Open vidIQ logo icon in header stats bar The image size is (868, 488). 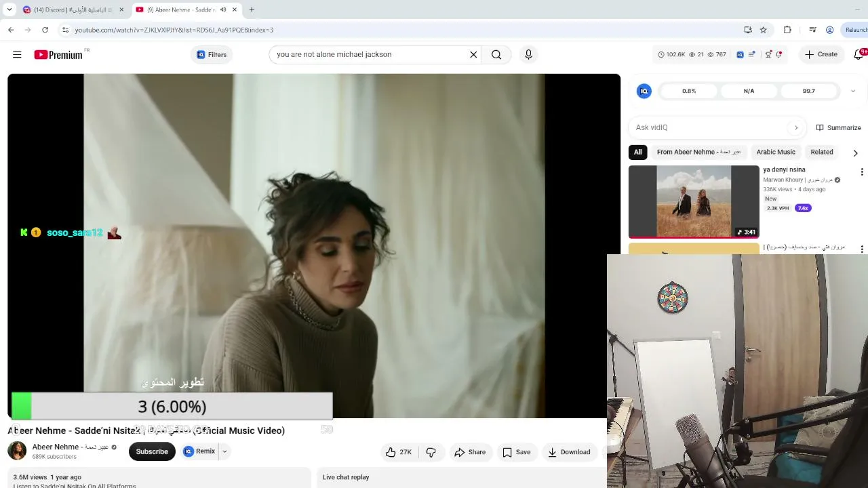pyautogui.click(x=740, y=54)
